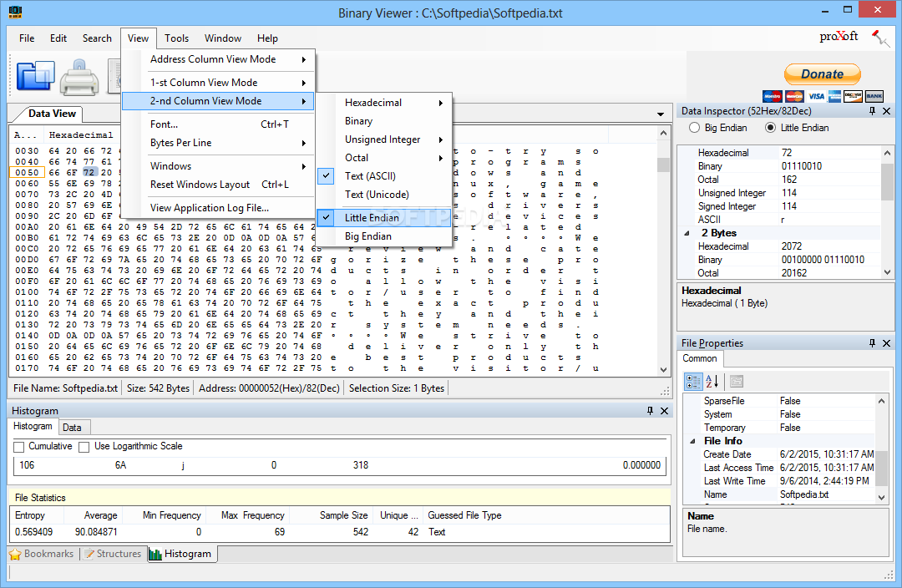Pin the Data Inspector panel
Image resolution: width=902 pixels, height=588 pixels.
pos(872,111)
